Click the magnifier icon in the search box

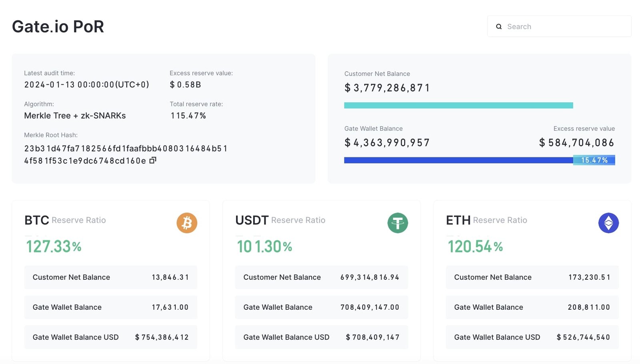coord(499,27)
